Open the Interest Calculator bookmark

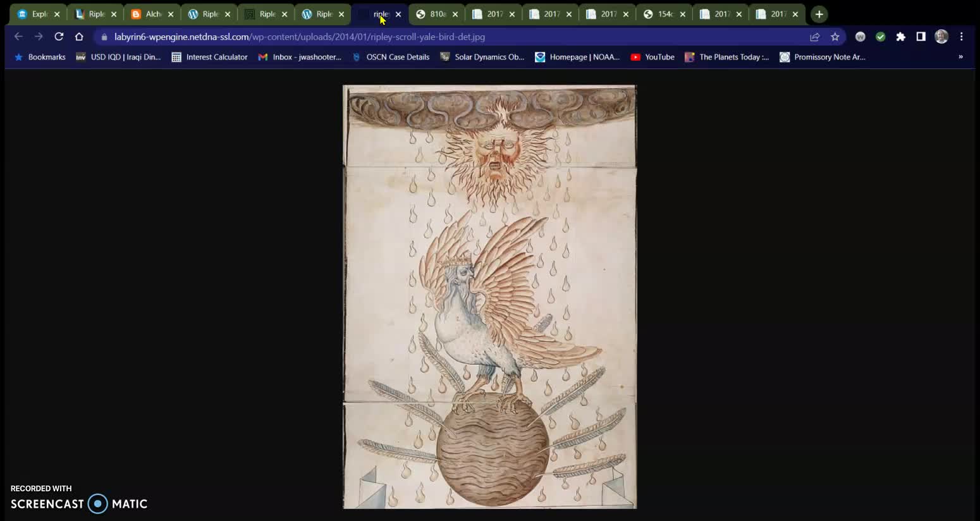210,57
